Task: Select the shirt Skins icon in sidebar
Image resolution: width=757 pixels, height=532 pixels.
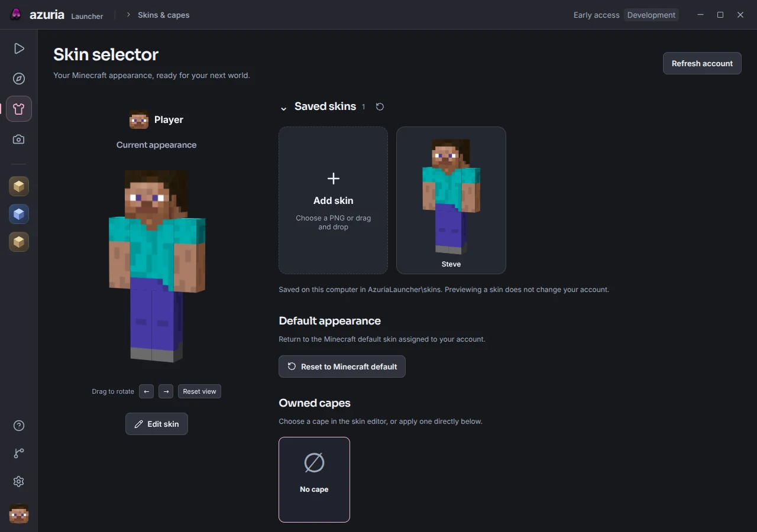Action: (x=19, y=109)
